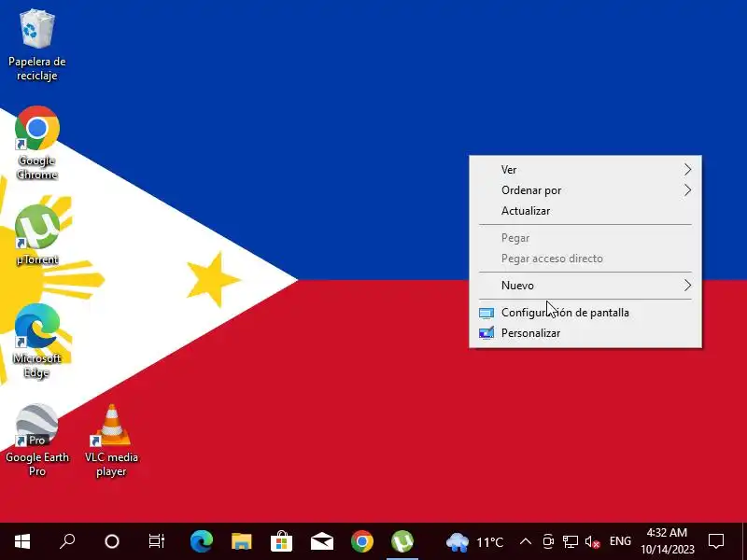Switch to µTorrent in the taskbar

[402, 541]
